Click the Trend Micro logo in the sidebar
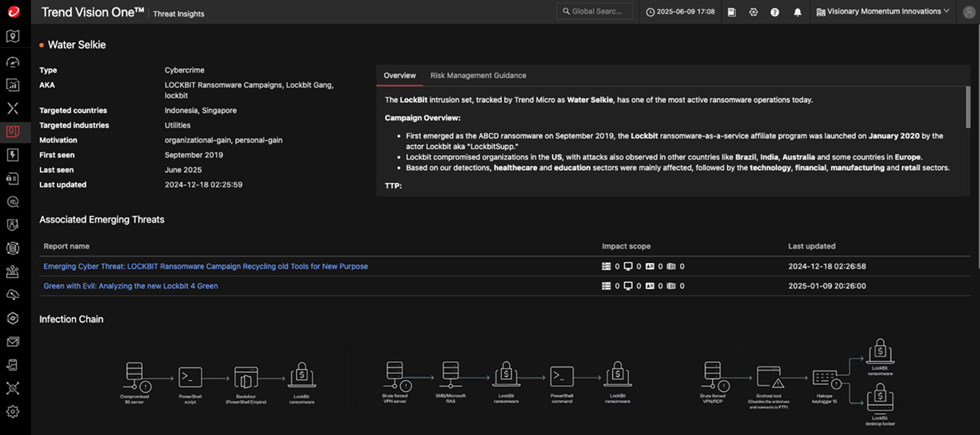 (13, 12)
